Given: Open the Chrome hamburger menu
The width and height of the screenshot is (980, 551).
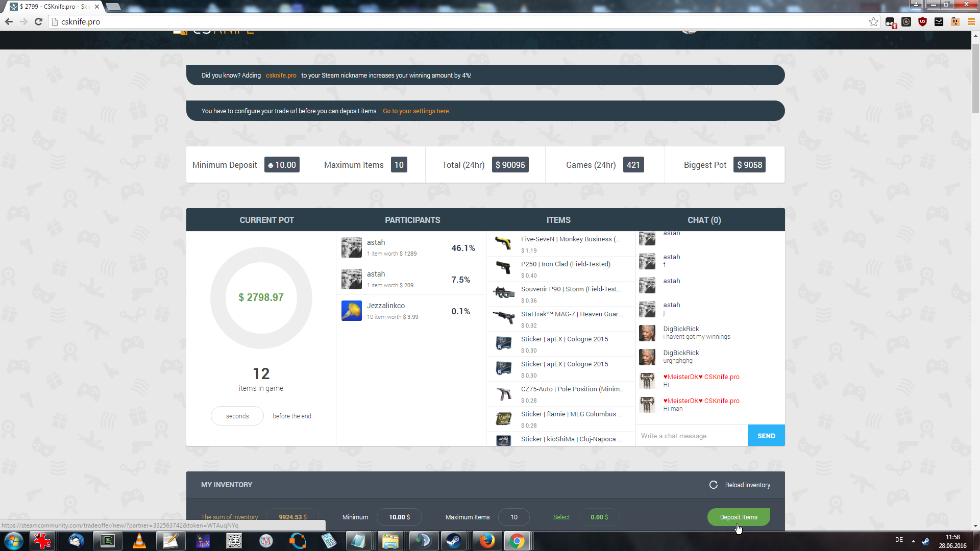Looking at the screenshot, I should 971,21.
